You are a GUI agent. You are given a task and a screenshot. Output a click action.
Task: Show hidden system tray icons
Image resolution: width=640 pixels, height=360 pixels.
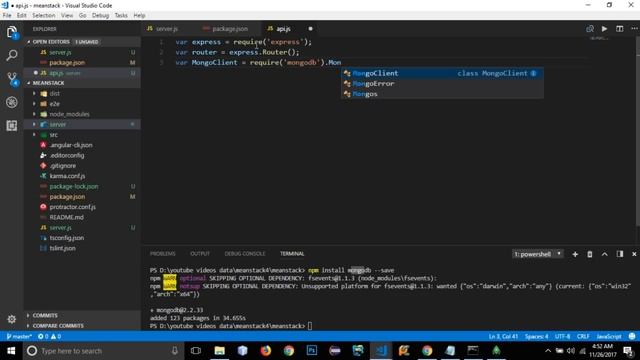click(548, 351)
